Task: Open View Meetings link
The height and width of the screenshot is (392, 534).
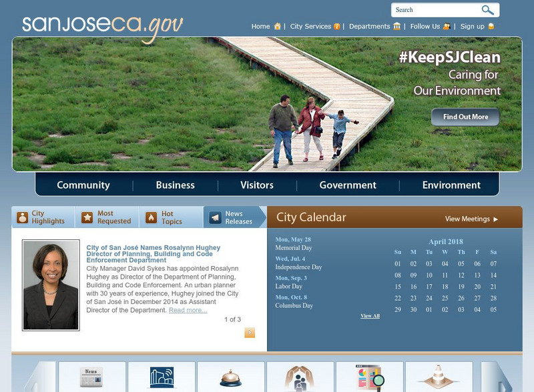Action: click(471, 219)
